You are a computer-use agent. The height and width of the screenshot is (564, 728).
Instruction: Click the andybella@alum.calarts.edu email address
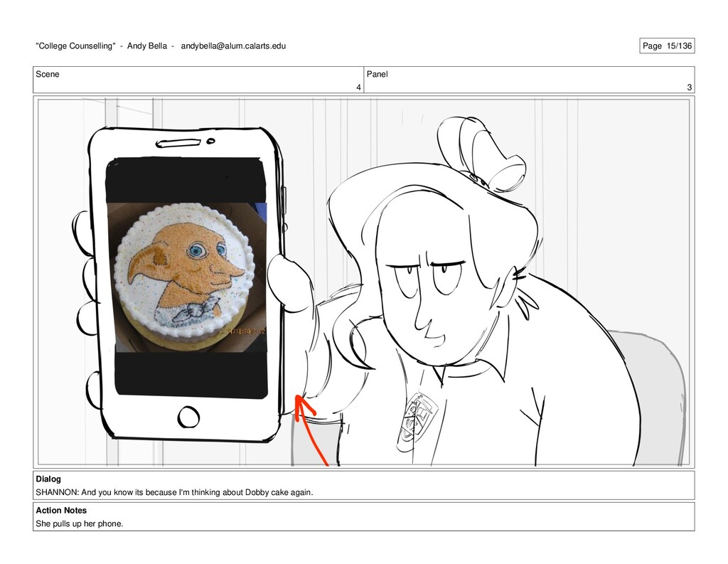pos(233,46)
